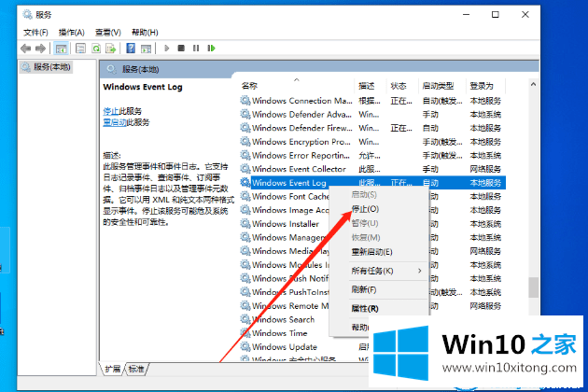Select 停止(O) in the context menu
The image size is (588, 392).
pos(366,210)
